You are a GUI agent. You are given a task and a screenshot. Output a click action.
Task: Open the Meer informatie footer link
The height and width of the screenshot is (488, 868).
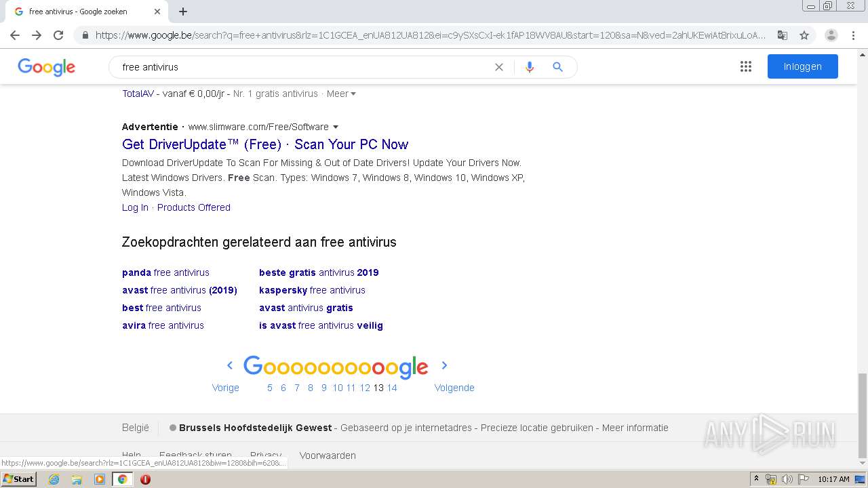click(x=635, y=428)
